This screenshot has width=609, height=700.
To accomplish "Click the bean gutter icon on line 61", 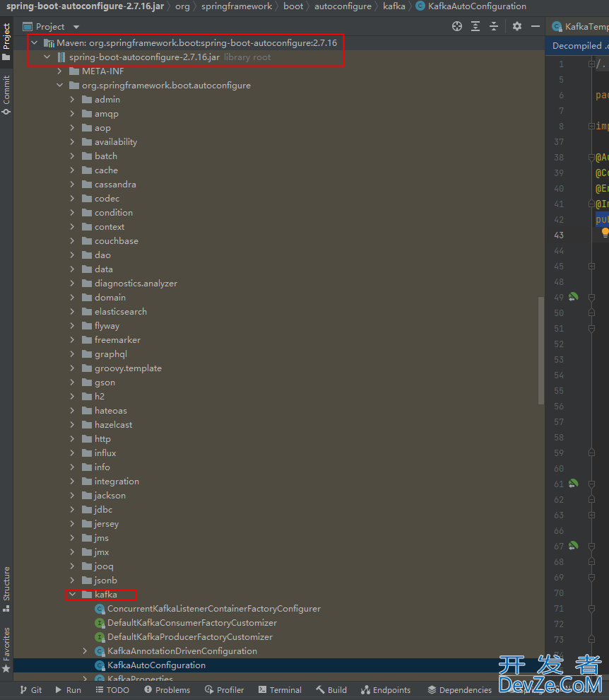I will [x=573, y=484].
